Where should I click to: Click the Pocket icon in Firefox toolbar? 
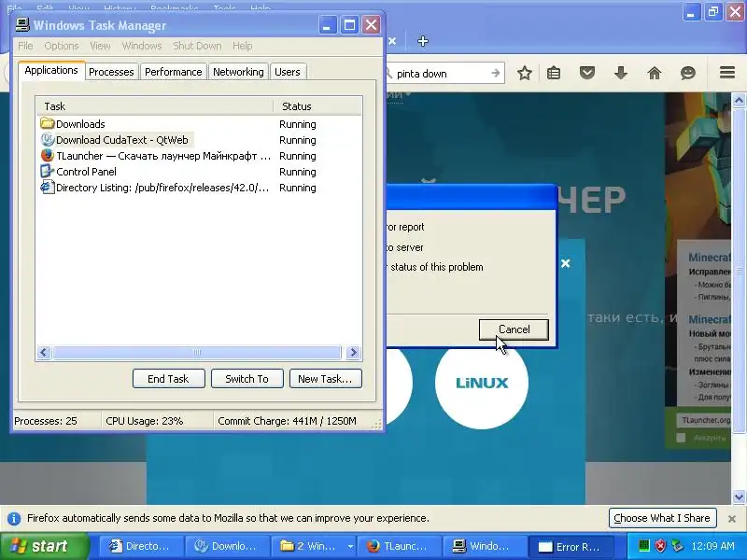click(x=587, y=73)
